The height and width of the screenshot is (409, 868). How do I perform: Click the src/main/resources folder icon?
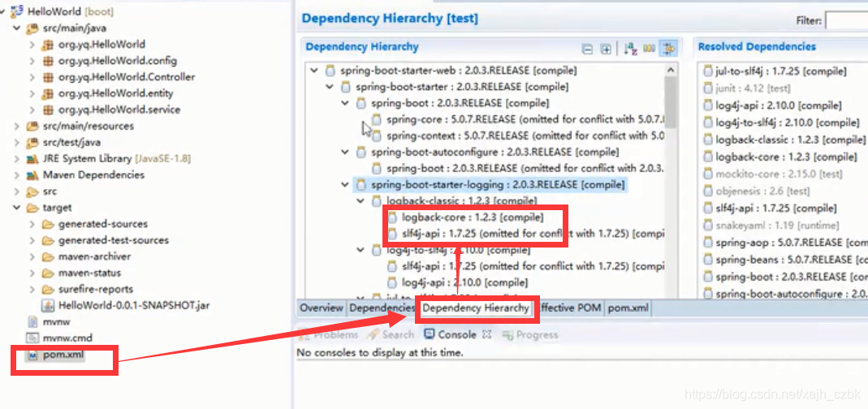(x=32, y=126)
